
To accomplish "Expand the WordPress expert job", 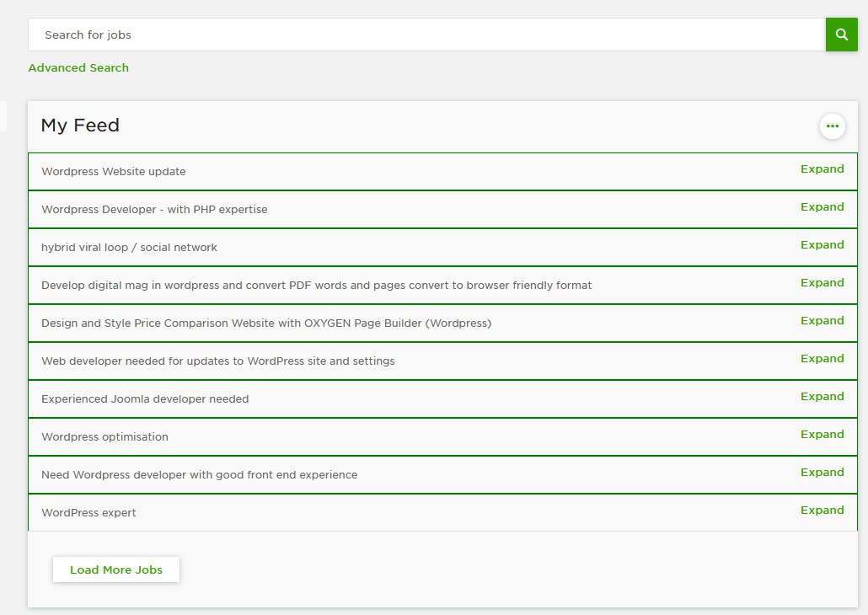I will 822,510.
